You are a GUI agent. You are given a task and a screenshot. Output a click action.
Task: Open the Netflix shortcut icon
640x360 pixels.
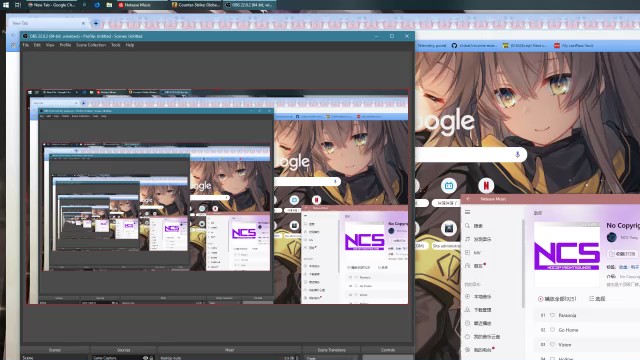pyautogui.click(x=486, y=186)
